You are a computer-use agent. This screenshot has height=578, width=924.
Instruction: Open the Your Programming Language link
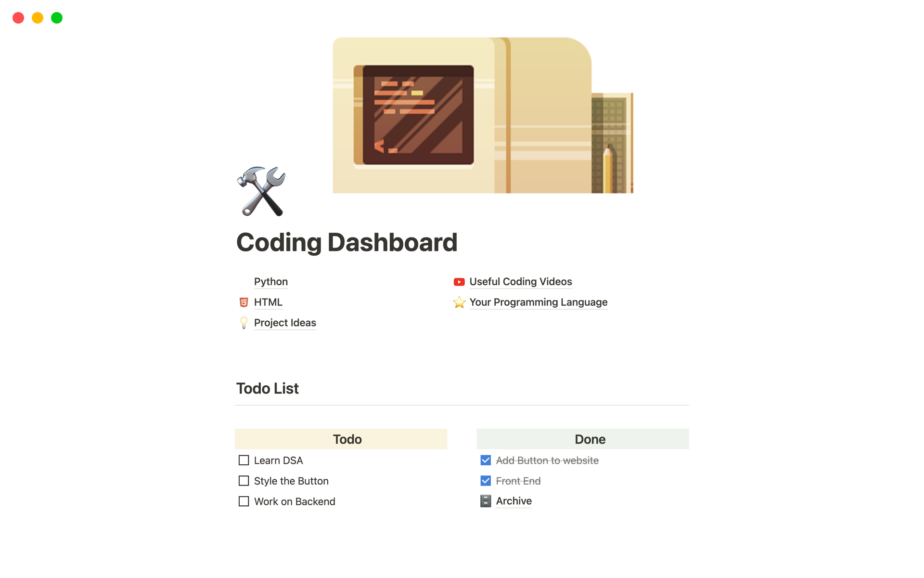[538, 302]
